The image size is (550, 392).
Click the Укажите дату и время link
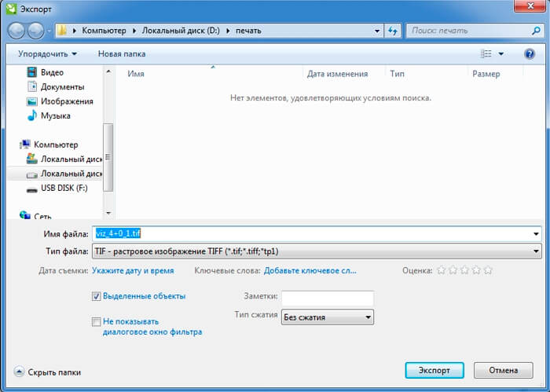pos(133,270)
